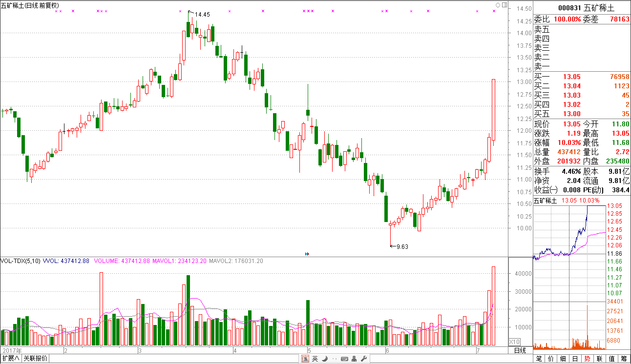Screen dimensions: 631x364
Task: Click the 收益(一) 0.008 value
Action: coord(571,190)
